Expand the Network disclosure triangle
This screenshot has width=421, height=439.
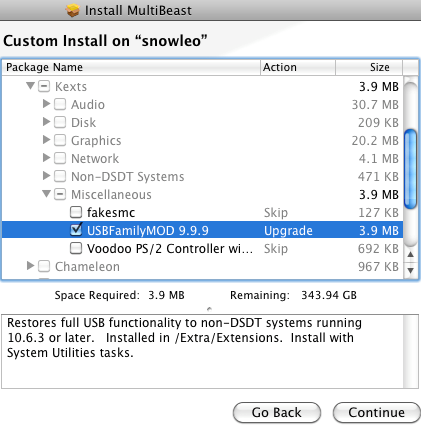(x=46, y=158)
